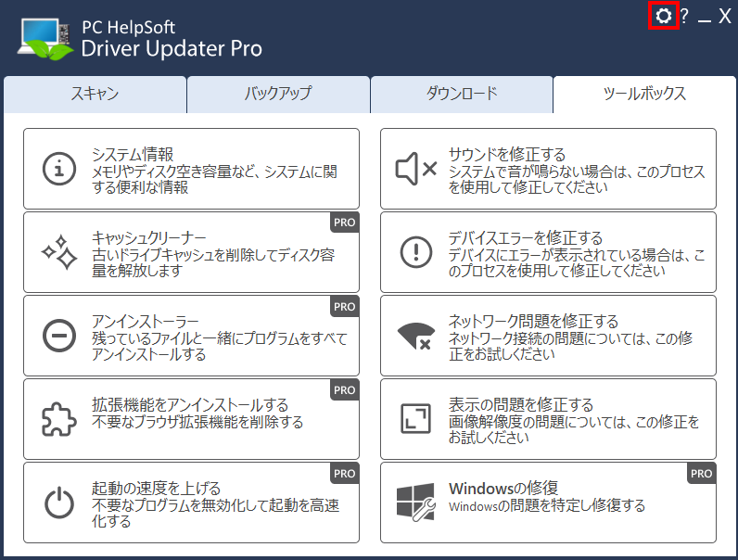Click the Driver Updater Pro title text

[x=172, y=48]
